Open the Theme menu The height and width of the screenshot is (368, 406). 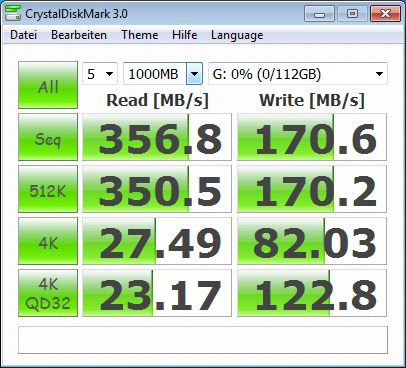pos(140,35)
